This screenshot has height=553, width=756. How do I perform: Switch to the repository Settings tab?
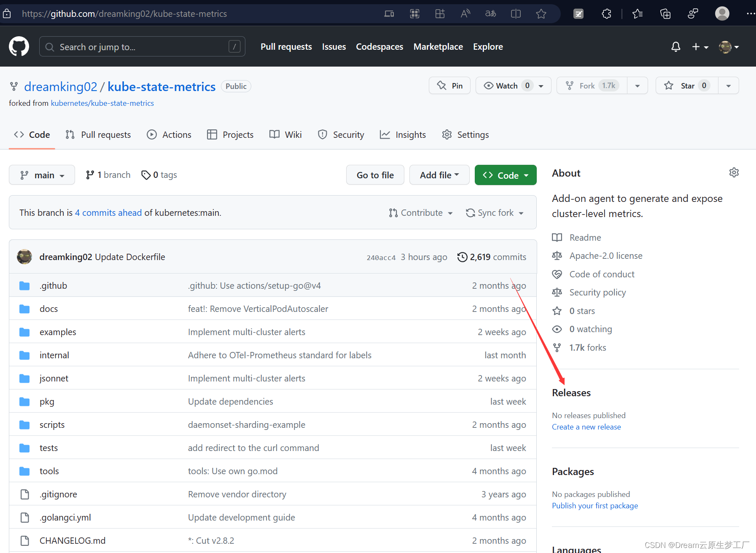pos(465,135)
